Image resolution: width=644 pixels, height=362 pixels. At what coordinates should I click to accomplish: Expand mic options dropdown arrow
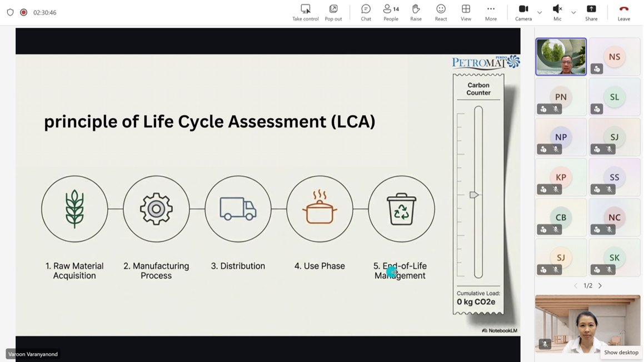click(573, 12)
